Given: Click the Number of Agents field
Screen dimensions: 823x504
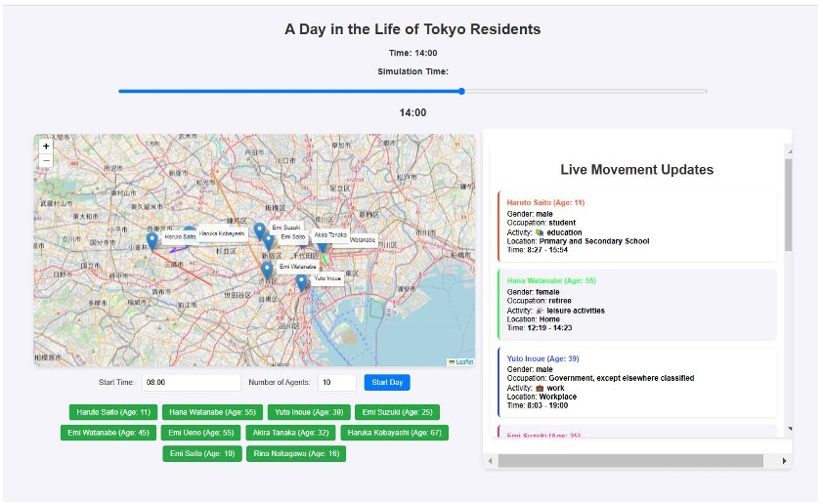Looking at the screenshot, I should 336,383.
